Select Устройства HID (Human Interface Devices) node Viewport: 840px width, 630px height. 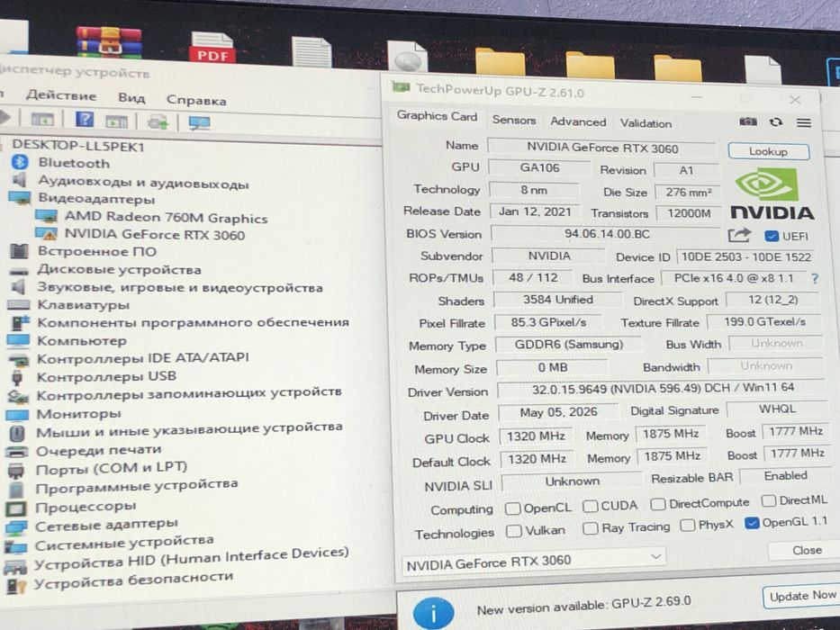pyautogui.click(x=191, y=557)
